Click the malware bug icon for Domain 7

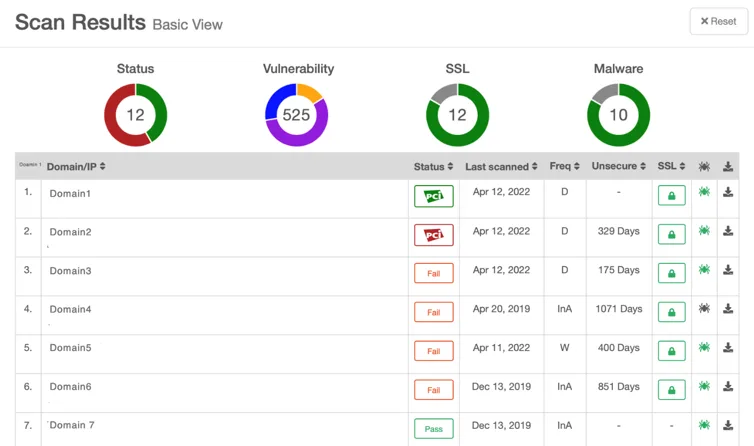click(704, 425)
